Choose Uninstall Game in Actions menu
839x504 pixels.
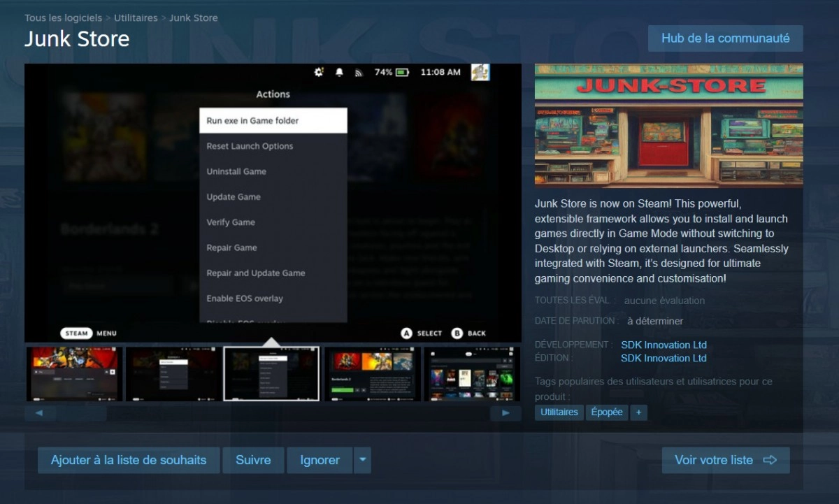point(273,171)
